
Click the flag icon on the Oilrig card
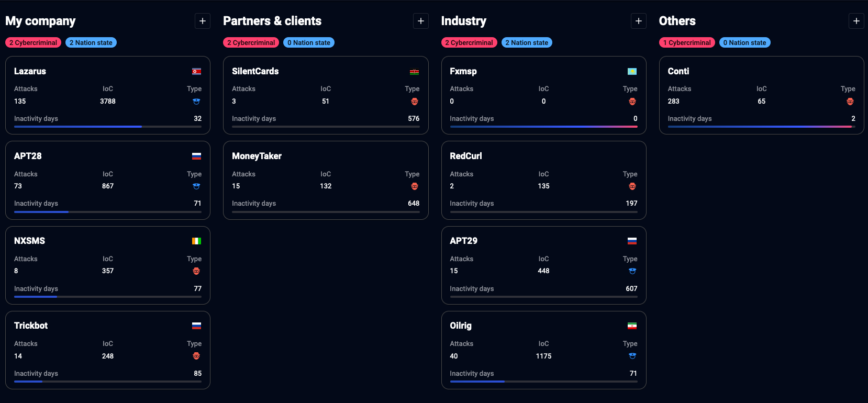(x=632, y=326)
